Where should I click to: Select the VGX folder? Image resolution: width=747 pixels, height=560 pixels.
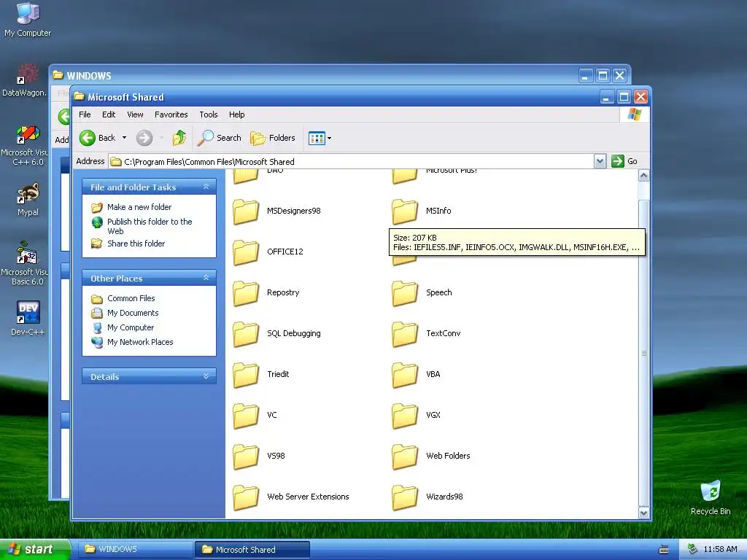pos(417,416)
